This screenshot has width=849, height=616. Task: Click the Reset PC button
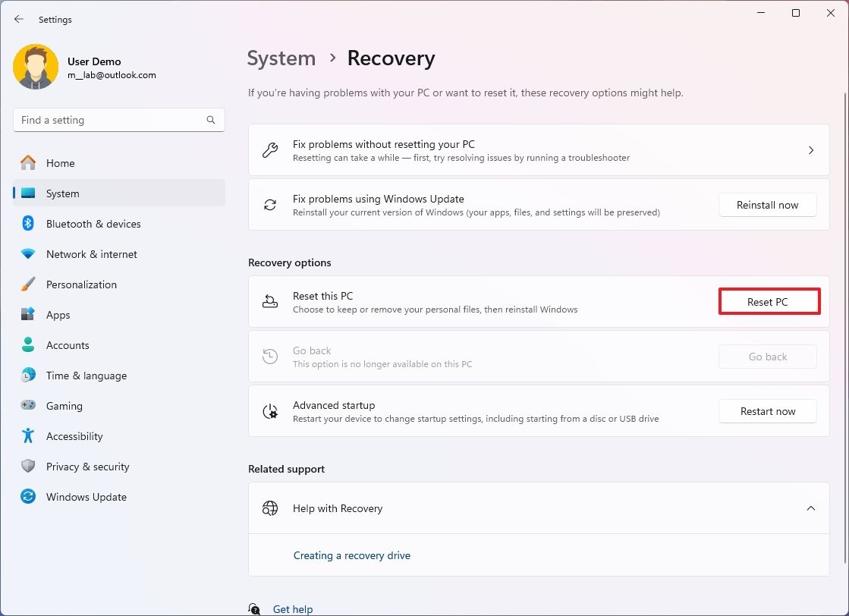point(769,301)
